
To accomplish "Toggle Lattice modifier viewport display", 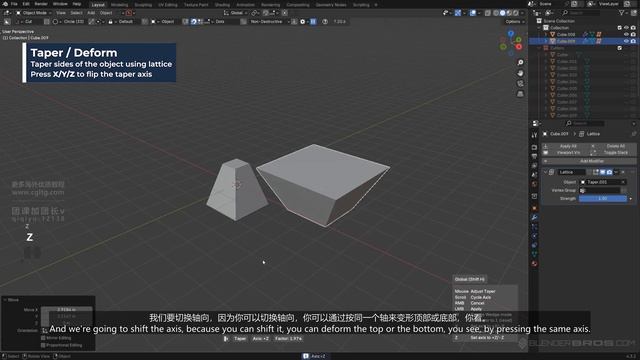I will pos(602,172).
